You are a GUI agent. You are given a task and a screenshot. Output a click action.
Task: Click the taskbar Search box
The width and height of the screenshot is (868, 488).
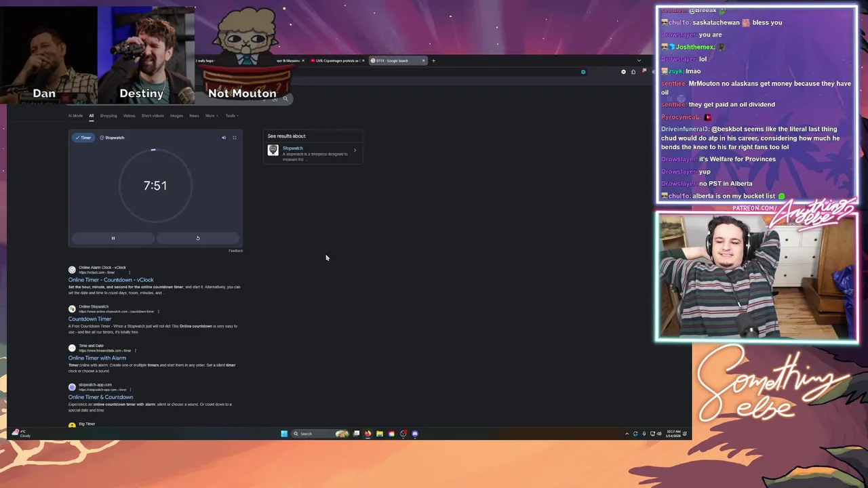click(320, 434)
